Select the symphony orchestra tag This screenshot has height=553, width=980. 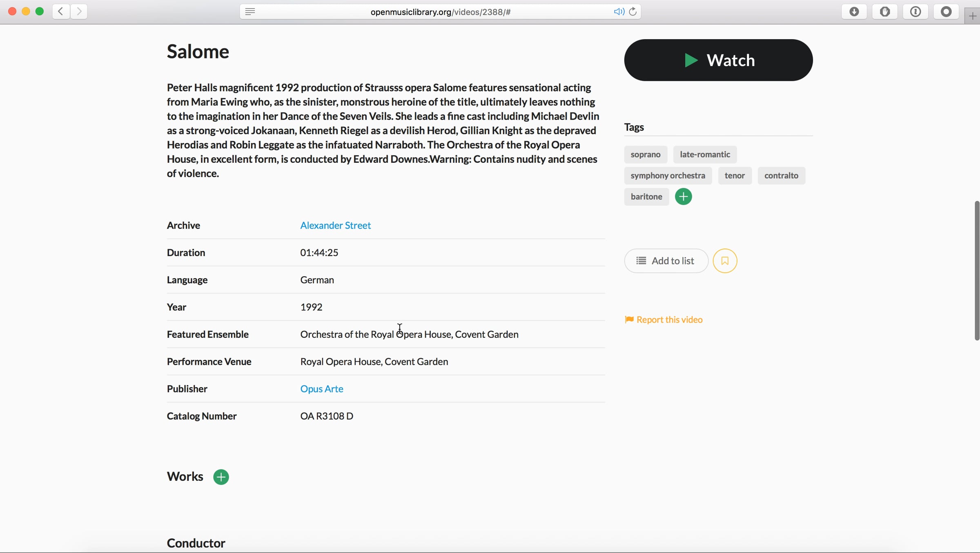(x=668, y=175)
